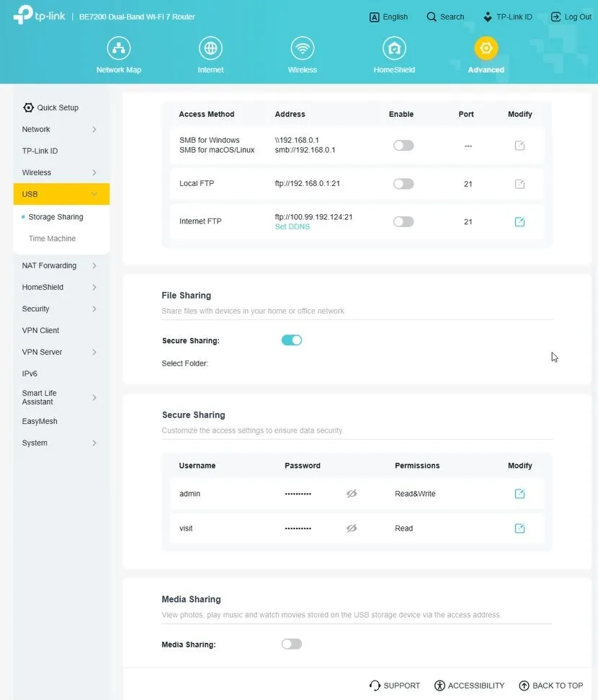The width and height of the screenshot is (598, 700).
Task: Open the Network Map icon
Action: (x=118, y=49)
